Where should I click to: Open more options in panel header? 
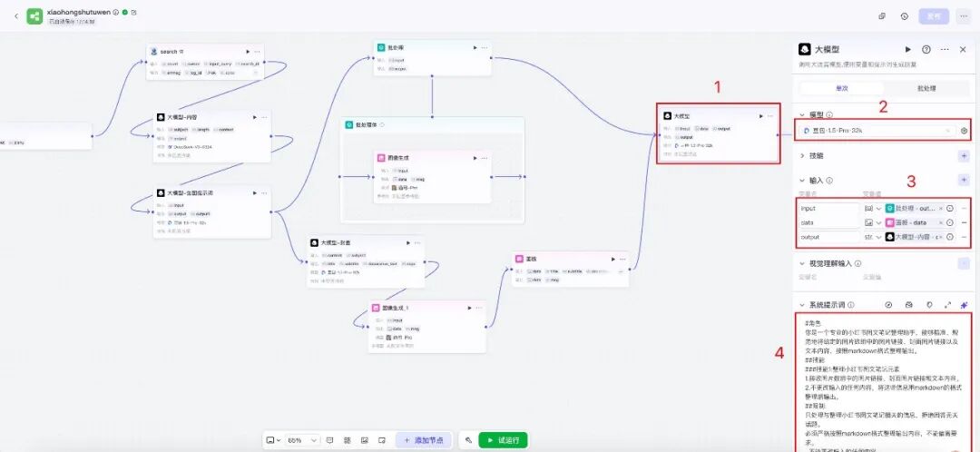(945, 49)
